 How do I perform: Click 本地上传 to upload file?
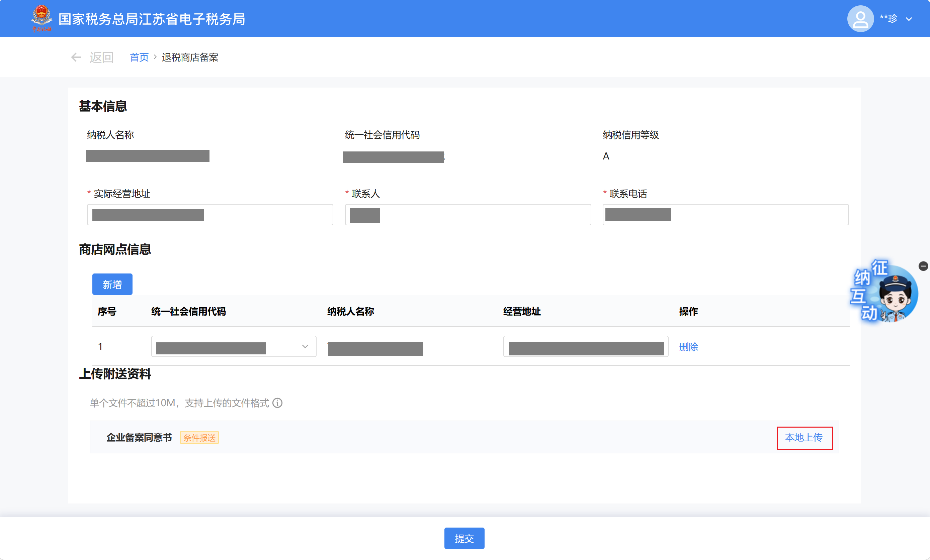click(804, 437)
